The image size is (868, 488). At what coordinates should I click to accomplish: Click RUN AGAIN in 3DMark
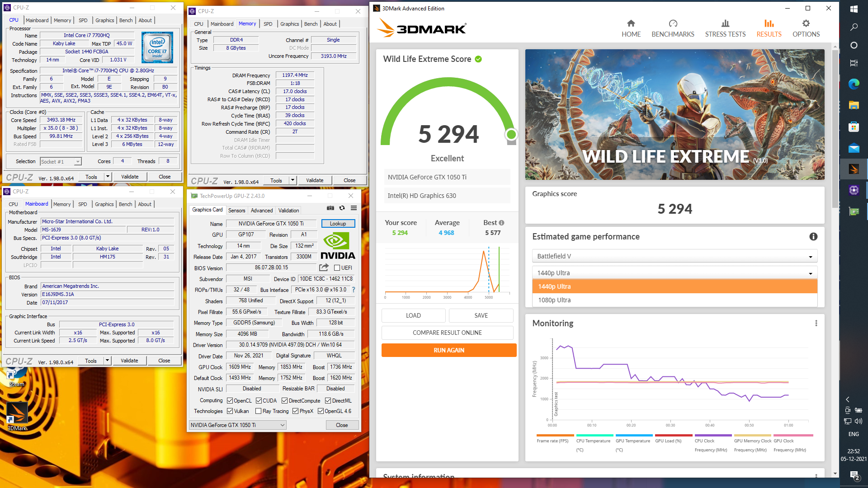coord(448,350)
